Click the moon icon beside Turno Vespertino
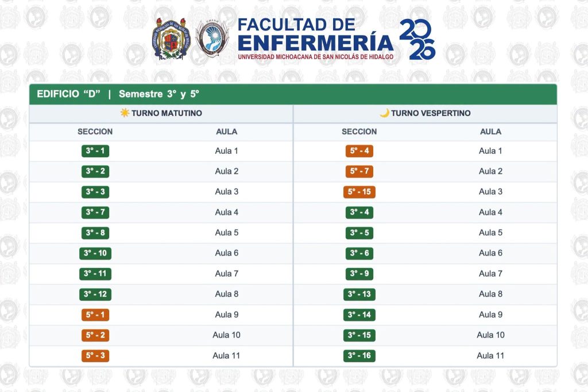Image resolution: width=588 pixels, height=392 pixels. click(384, 113)
